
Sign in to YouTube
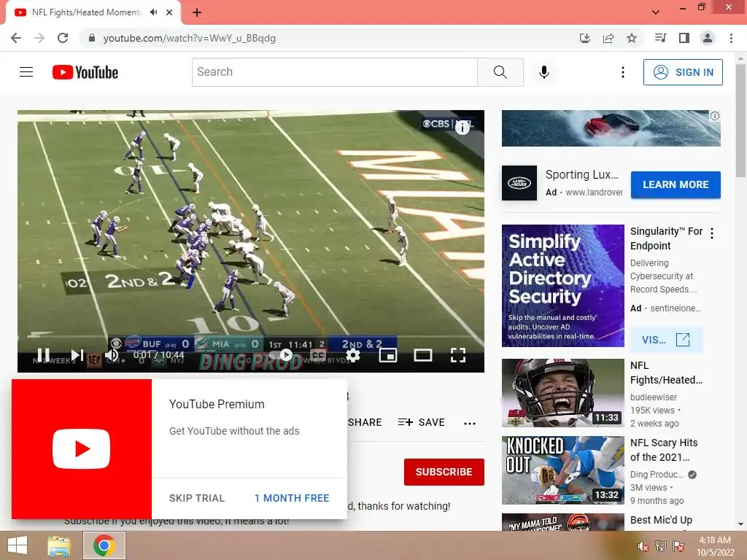point(683,72)
